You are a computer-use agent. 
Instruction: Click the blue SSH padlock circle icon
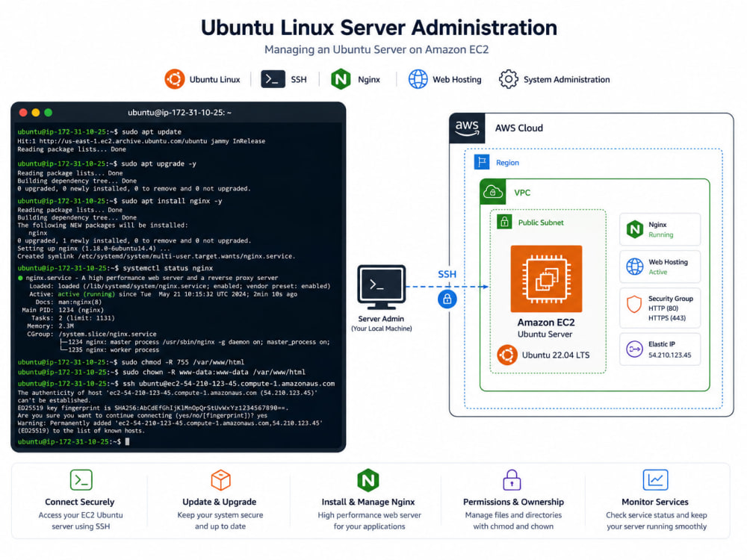(447, 299)
